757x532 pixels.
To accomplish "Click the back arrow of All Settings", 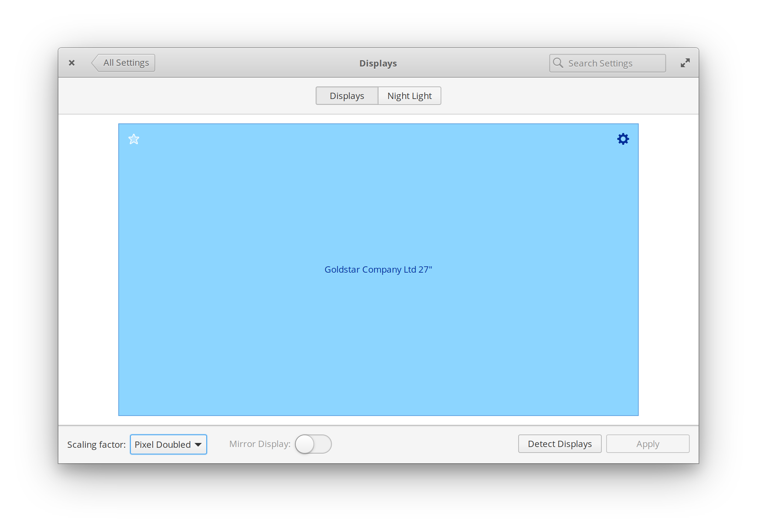I will [96, 63].
